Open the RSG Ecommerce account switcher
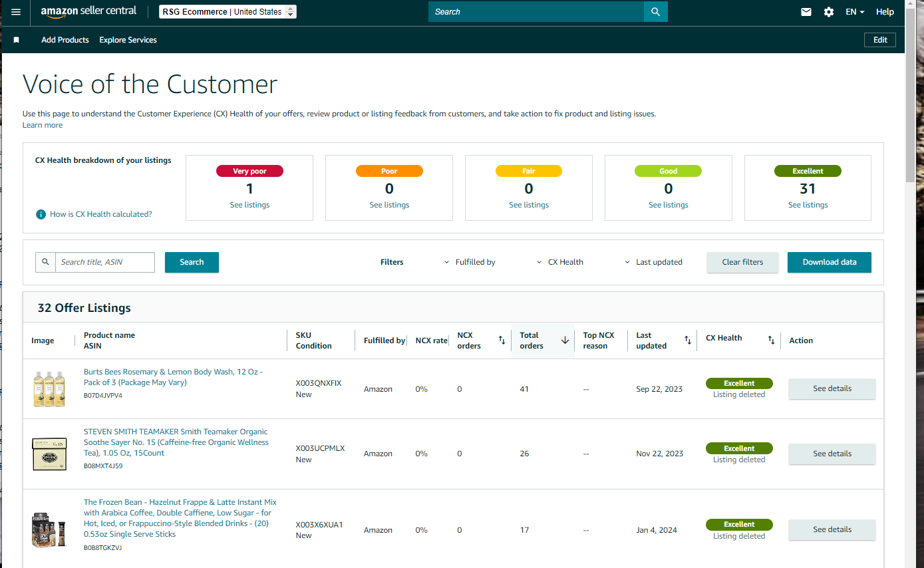Image resolution: width=924 pixels, height=568 pixels. click(x=228, y=12)
